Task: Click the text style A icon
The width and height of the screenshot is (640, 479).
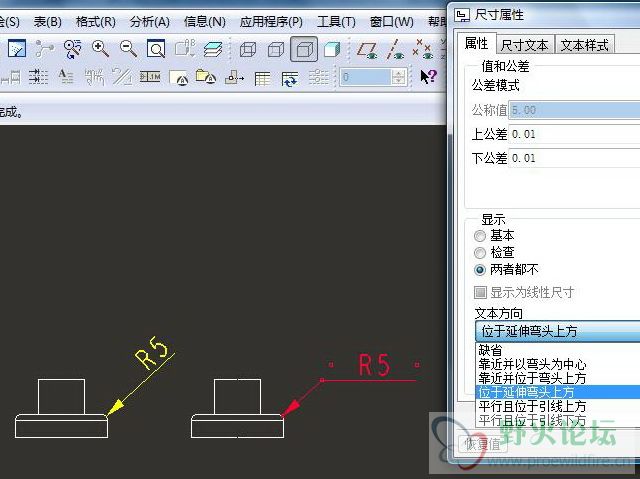Action: 66,77
